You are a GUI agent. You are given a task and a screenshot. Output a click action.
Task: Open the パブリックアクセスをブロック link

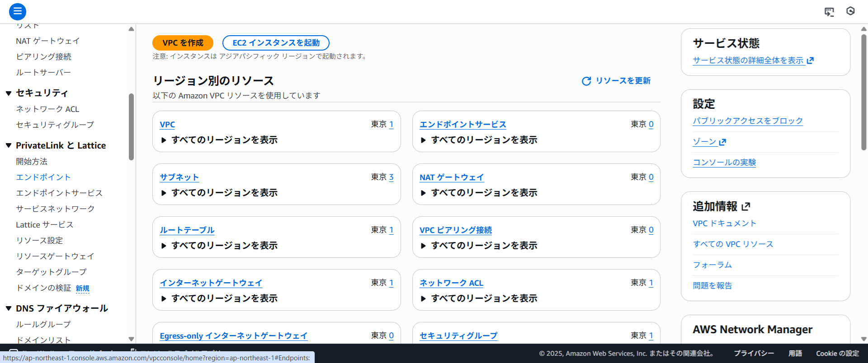[x=747, y=121]
